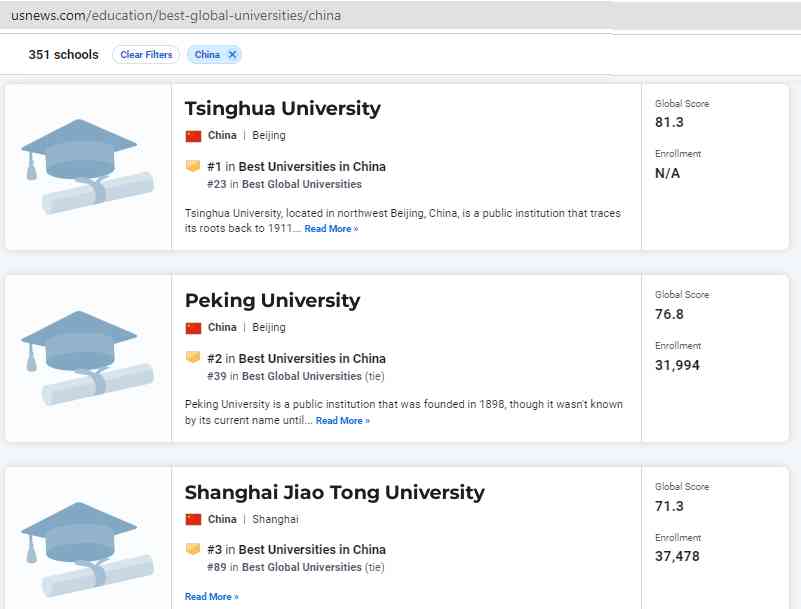
Task: Click the China flag icon under Peking University
Action: tap(193, 328)
